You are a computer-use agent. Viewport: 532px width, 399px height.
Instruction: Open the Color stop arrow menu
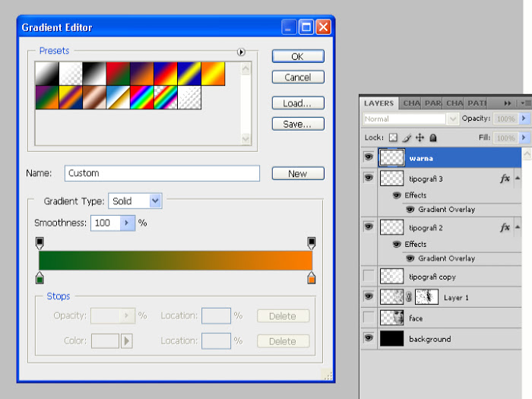(x=127, y=341)
